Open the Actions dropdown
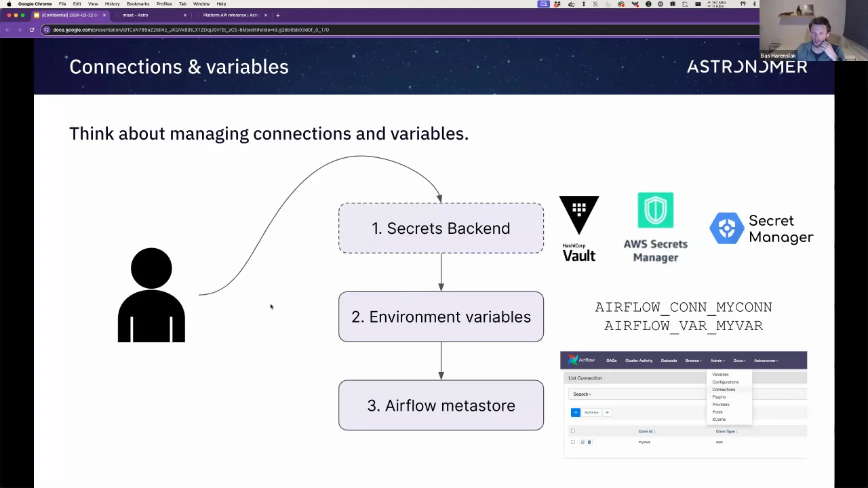The height and width of the screenshot is (488, 868). pyautogui.click(x=591, y=412)
